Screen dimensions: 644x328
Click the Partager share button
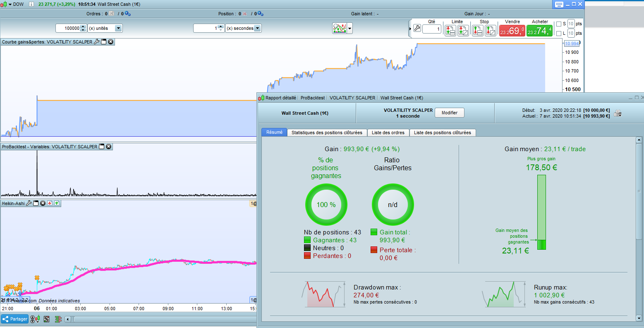click(x=14, y=319)
